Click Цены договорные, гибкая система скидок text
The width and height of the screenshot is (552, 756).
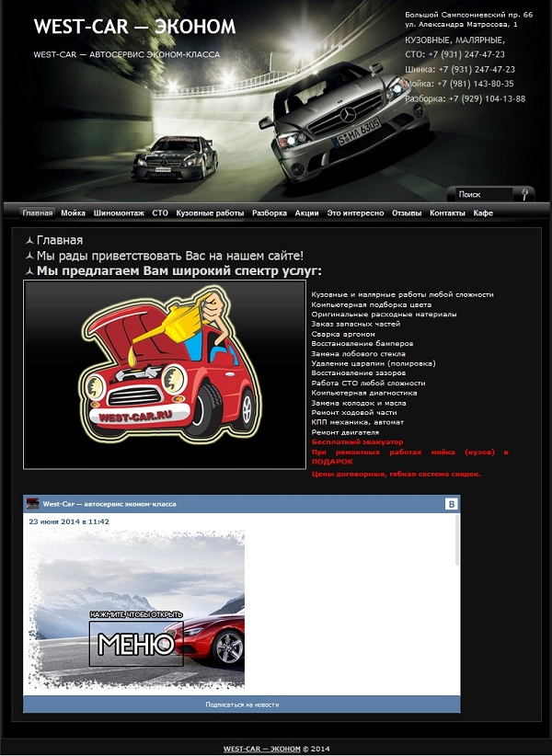tap(397, 474)
